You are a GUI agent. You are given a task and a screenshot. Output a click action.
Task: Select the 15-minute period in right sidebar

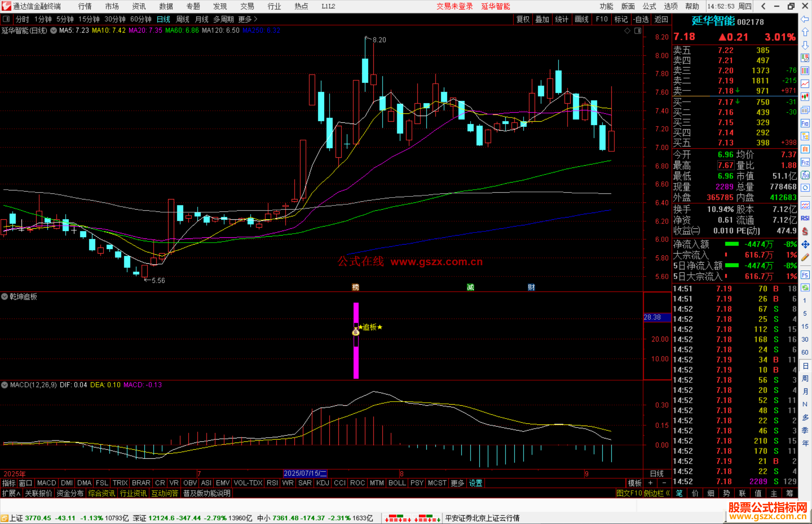pyautogui.click(x=804, y=326)
